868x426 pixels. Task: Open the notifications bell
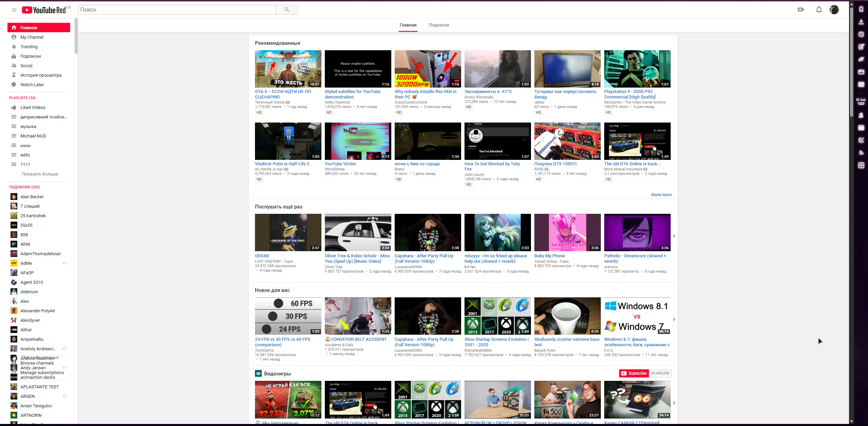click(819, 10)
